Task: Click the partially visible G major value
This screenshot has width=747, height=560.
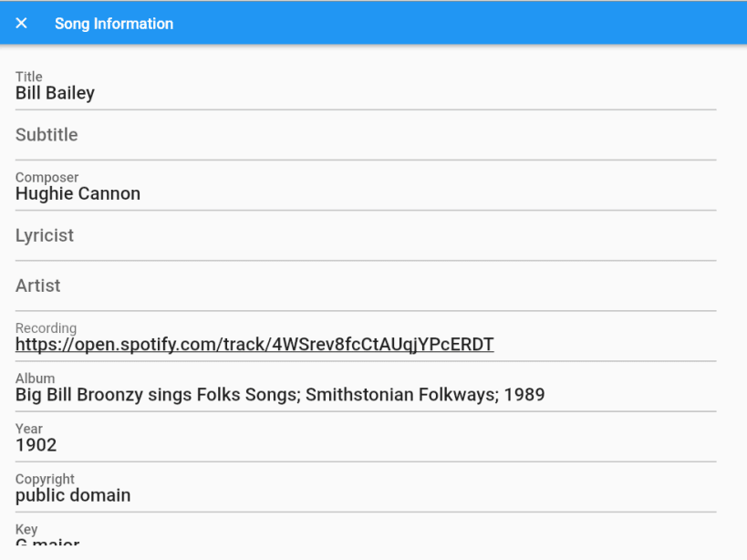Action: coord(47,543)
